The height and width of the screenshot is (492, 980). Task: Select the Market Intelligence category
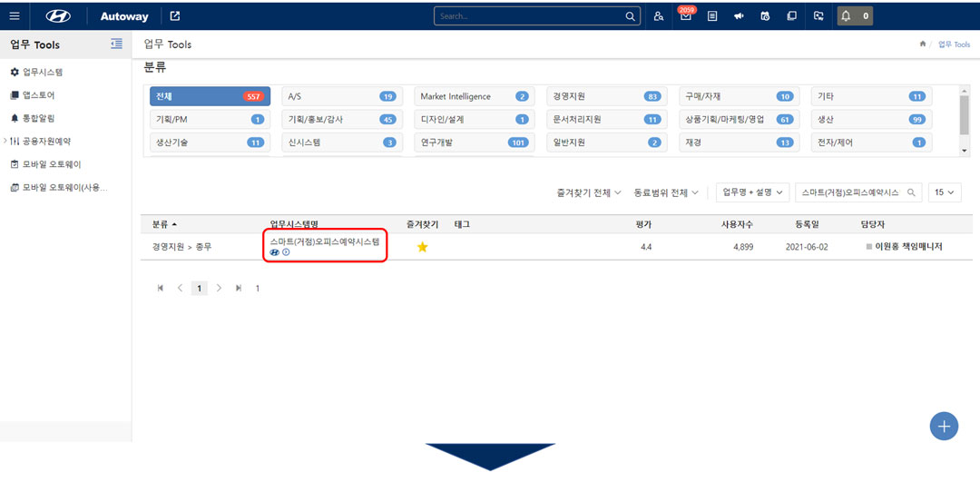pos(475,96)
